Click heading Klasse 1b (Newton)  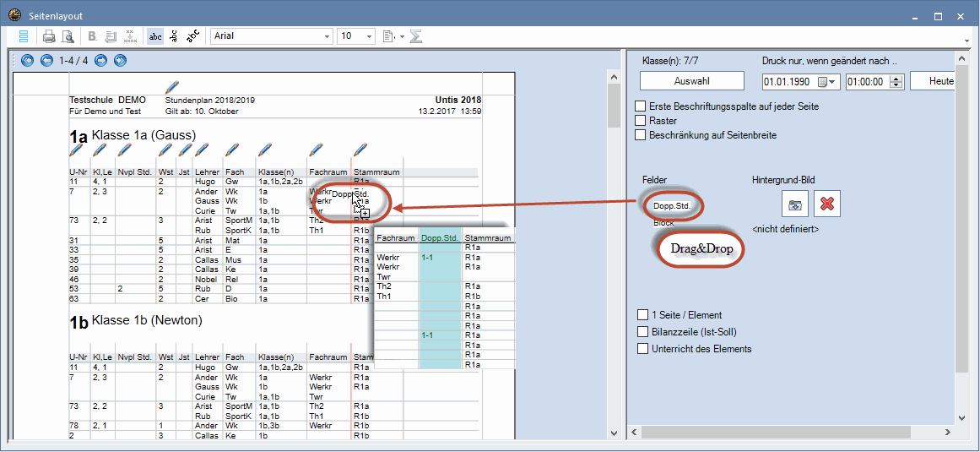147,320
